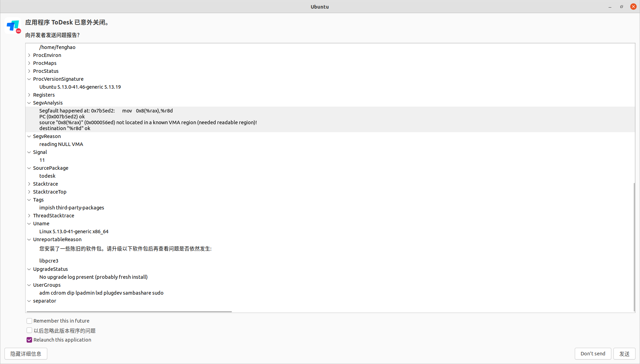Select the reading NULL VMA value
The height and width of the screenshot is (364, 640).
point(61,144)
